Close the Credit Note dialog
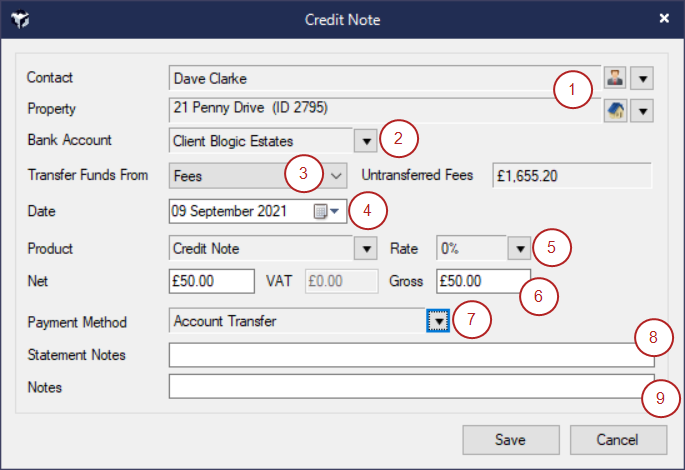Image resolution: width=685 pixels, height=470 pixels. tap(664, 18)
